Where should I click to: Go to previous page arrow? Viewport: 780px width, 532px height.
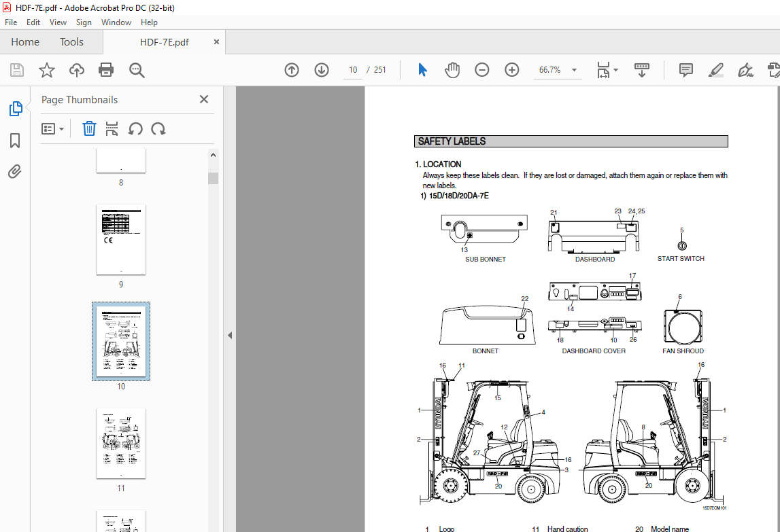(x=292, y=70)
